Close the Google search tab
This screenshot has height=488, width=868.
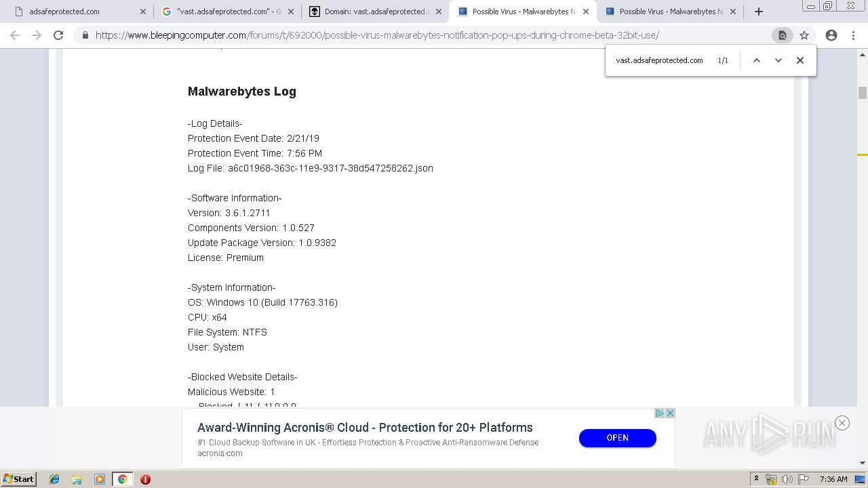290,12
